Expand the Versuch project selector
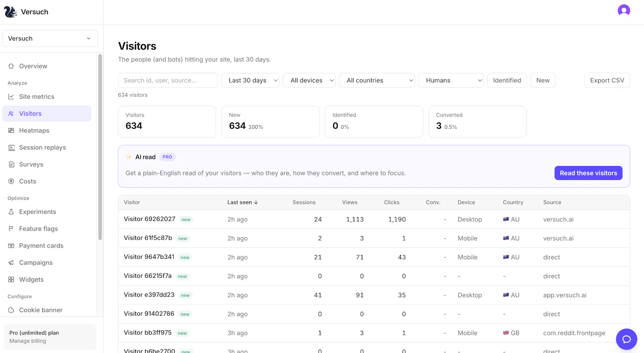 coord(50,38)
